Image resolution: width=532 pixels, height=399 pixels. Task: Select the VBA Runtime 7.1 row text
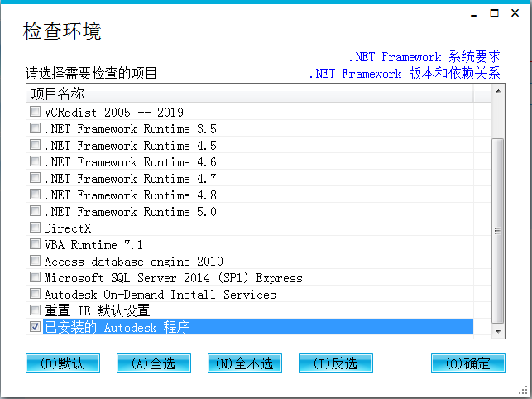93,245
